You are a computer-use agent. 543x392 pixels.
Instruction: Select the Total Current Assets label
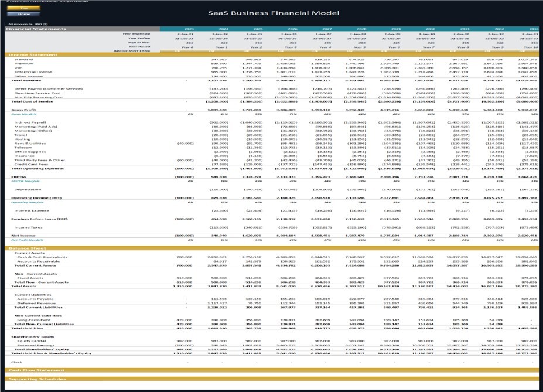click(35, 265)
